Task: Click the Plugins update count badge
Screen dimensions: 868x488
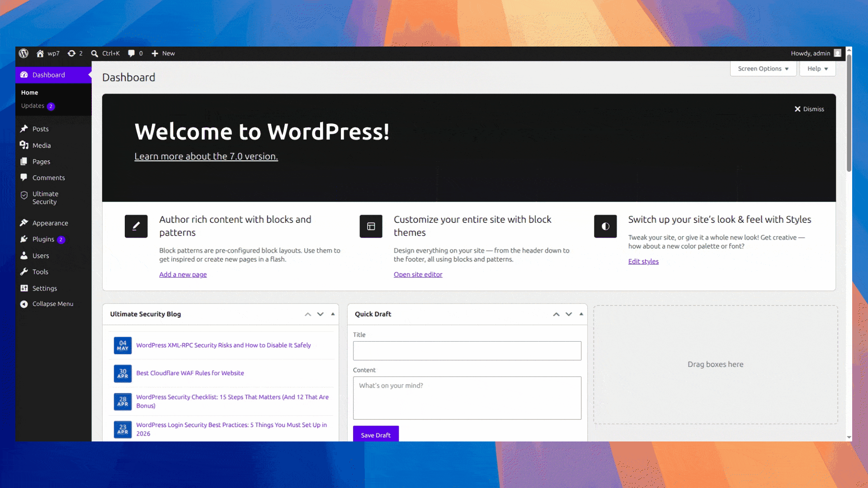Action: pyautogui.click(x=61, y=240)
